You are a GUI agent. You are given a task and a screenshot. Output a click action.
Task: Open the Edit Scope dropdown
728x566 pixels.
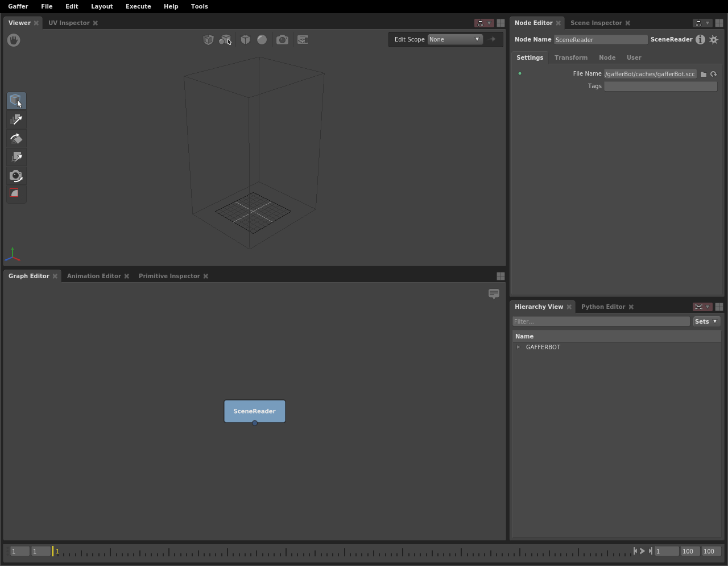tap(454, 39)
